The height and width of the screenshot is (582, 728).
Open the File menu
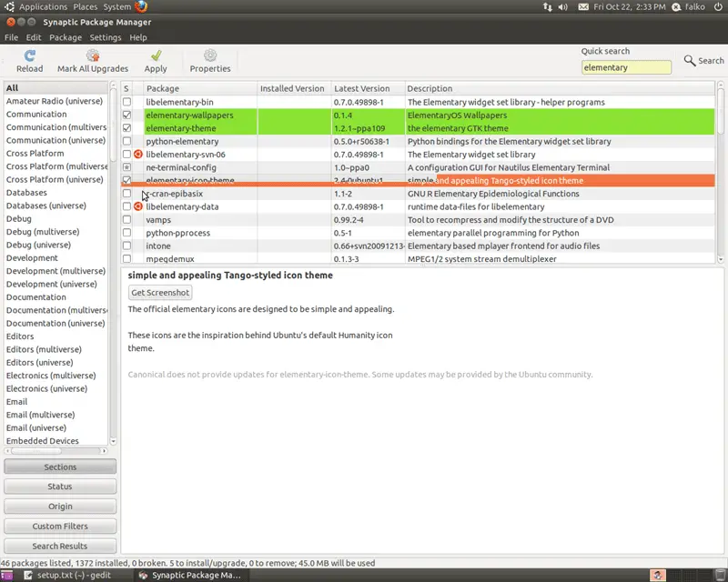click(11, 37)
